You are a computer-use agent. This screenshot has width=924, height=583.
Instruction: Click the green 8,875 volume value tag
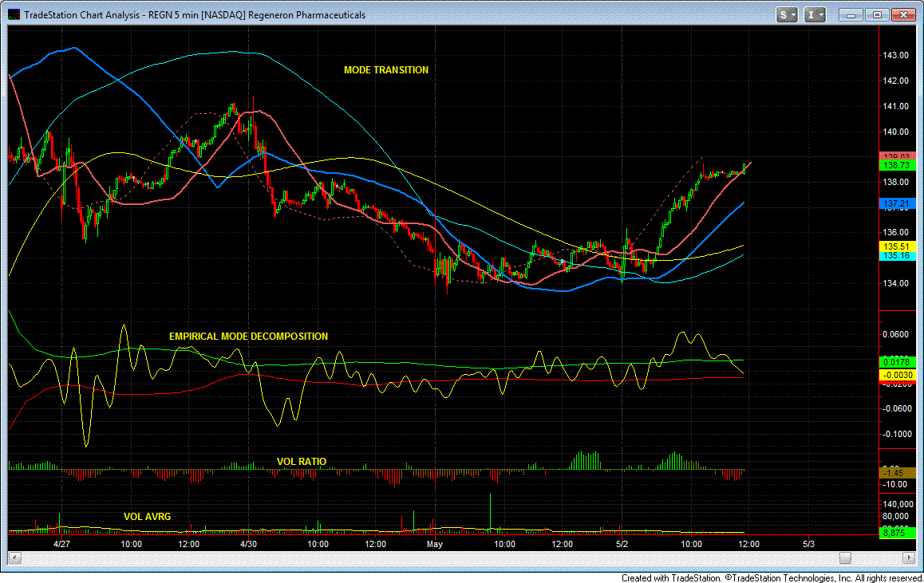(897, 533)
